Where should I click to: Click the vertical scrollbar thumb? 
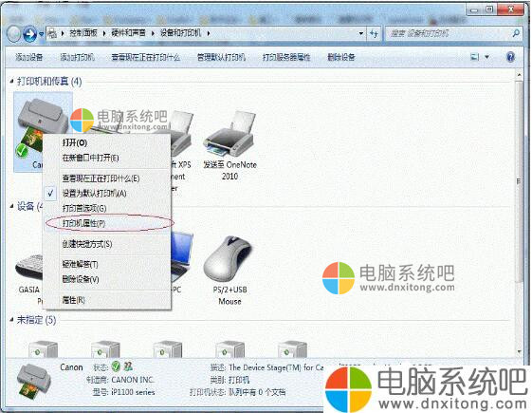[519, 181]
